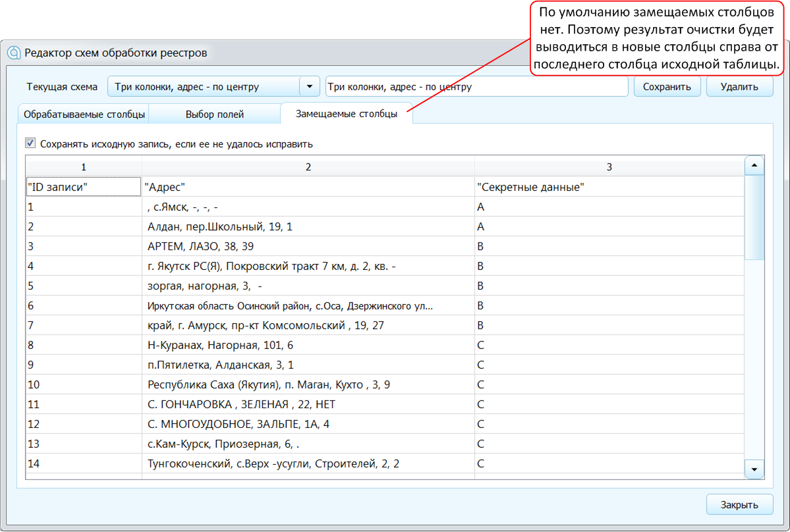Screen dimensions: 790x532
Task: Click the scroll down arrow of the table
Action: (x=754, y=469)
